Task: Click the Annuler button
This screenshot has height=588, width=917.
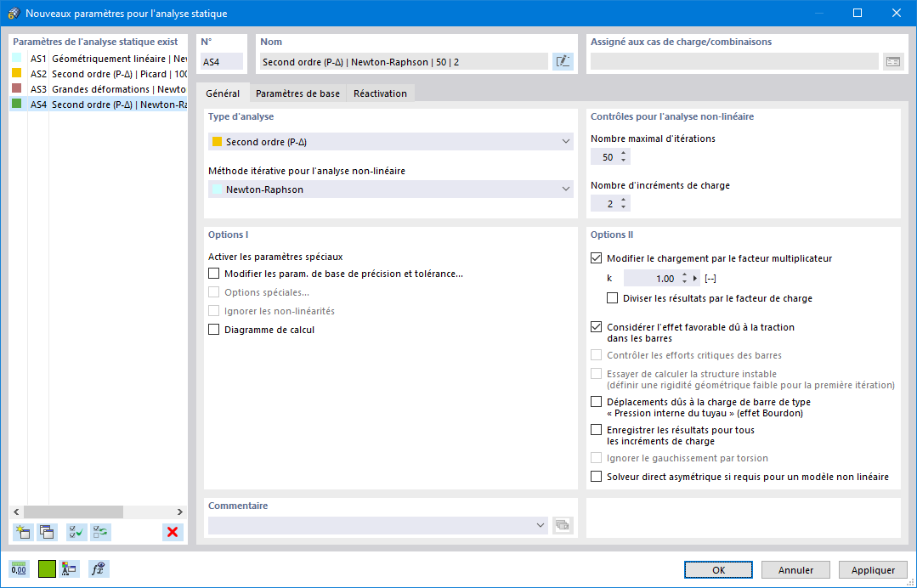Action: tap(796, 570)
